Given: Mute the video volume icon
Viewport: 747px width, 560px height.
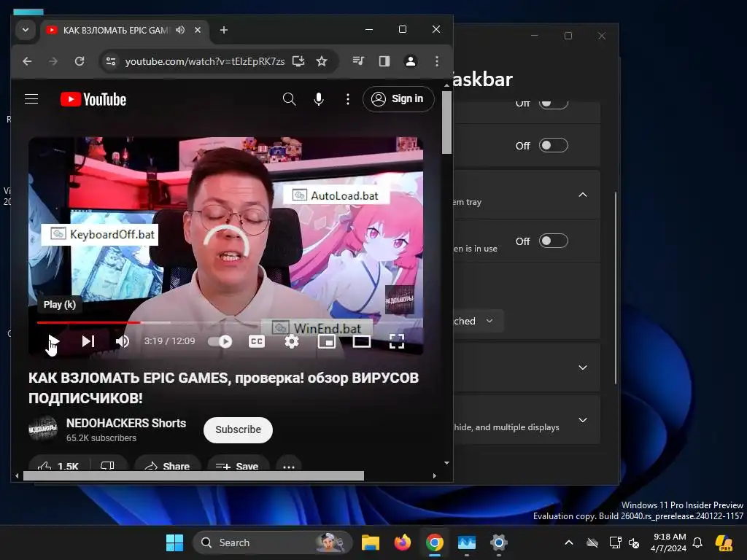Looking at the screenshot, I should tap(123, 341).
